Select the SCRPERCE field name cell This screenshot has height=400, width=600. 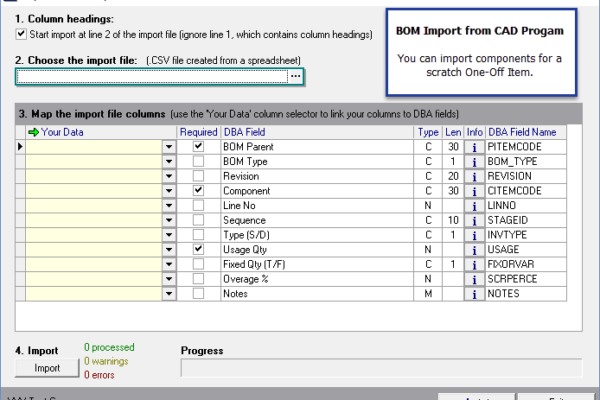[x=526, y=279]
